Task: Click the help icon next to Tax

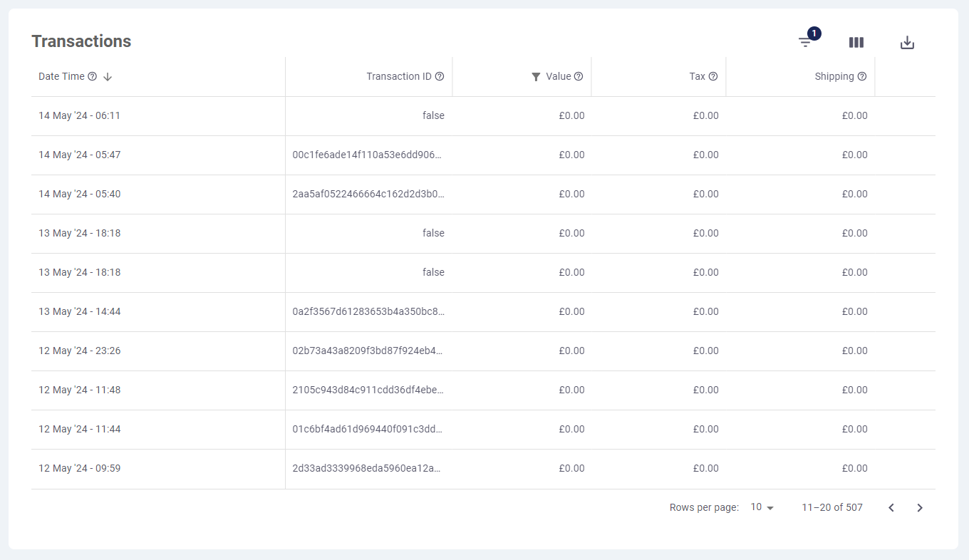Action: pyautogui.click(x=712, y=76)
